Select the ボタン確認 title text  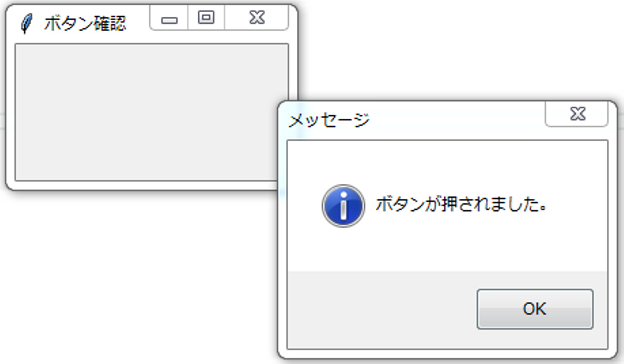tap(85, 23)
